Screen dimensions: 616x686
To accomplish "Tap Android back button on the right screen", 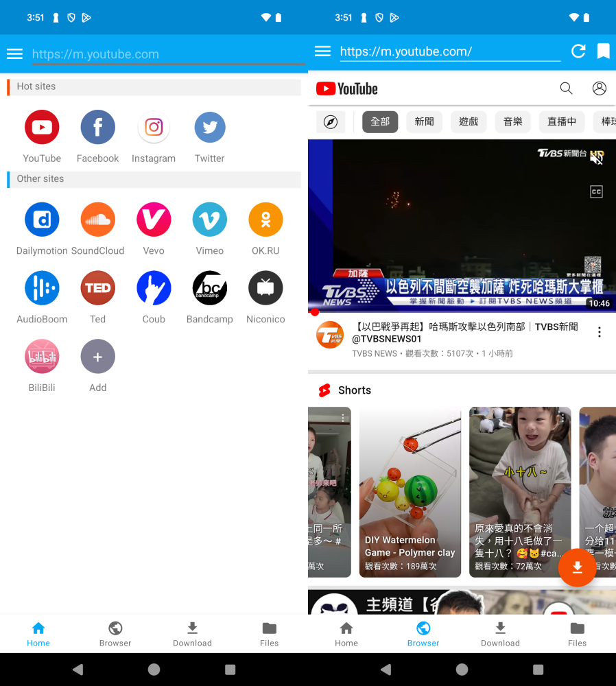I will 386,670.
